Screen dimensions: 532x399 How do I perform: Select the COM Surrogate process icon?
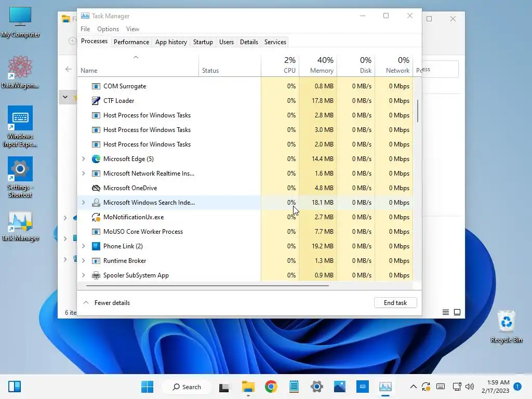(96, 86)
